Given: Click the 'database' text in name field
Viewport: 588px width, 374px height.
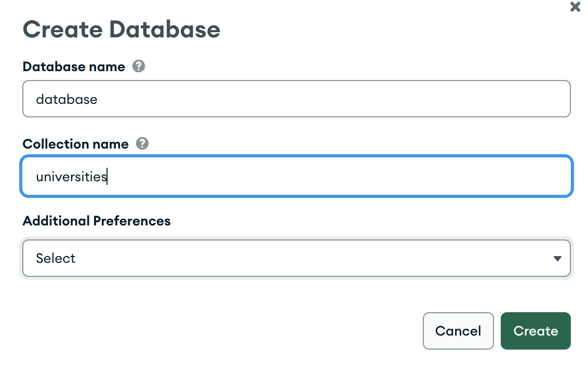Looking at the screenshot, I should coord(67,99).
